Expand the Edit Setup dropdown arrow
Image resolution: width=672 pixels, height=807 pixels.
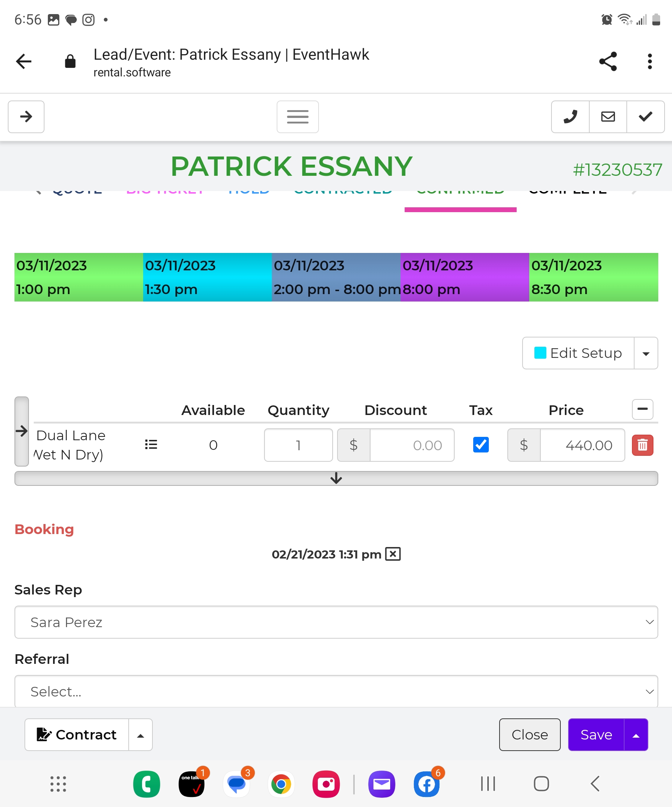click(646, 353)
